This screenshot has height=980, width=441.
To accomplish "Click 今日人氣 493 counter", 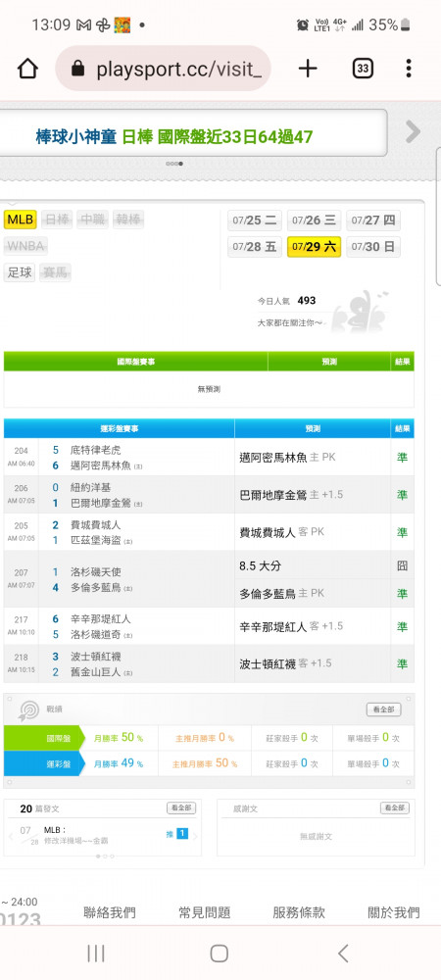I will tap(287, 301).
